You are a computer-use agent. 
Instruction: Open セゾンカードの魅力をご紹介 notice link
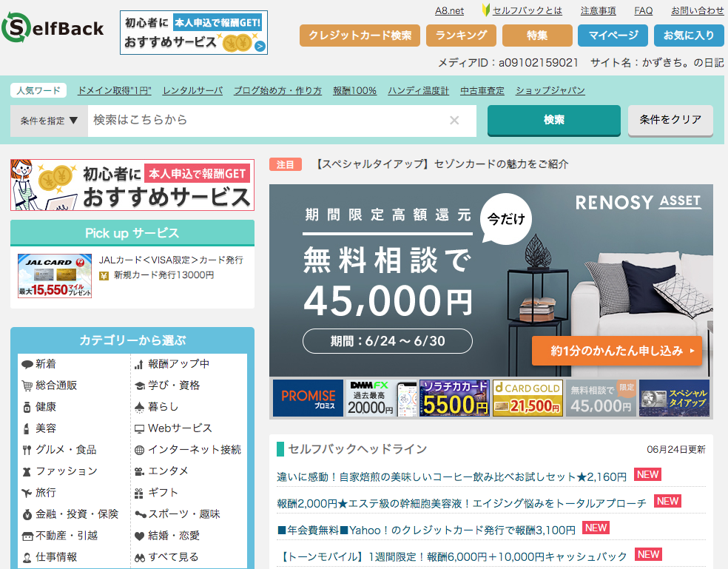pos(441,164)
